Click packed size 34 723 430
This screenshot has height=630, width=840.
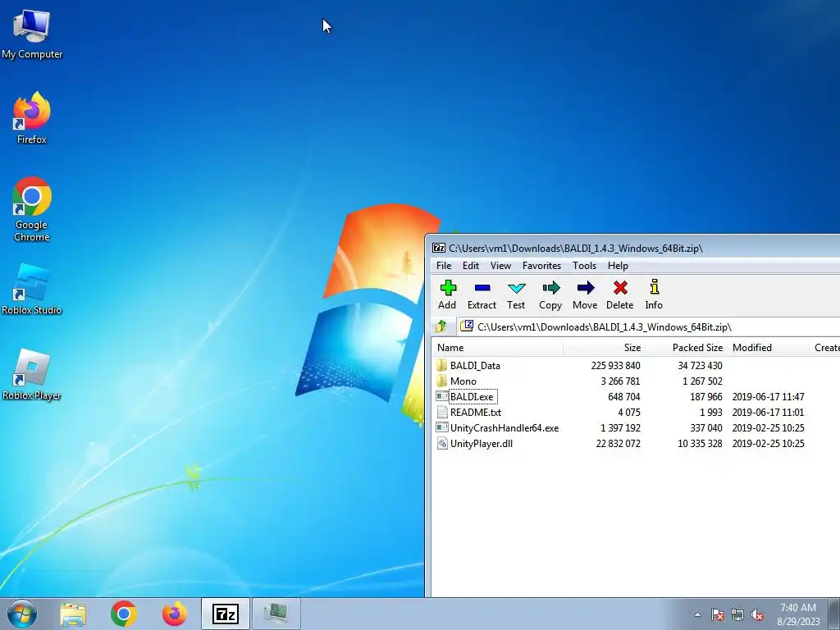[x=700, y=365]
